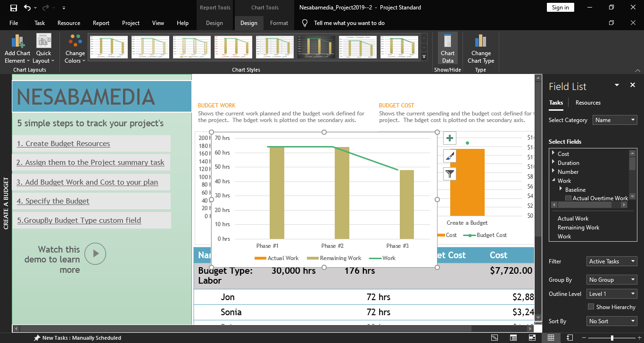Click the Create Budget Resources link

point(63,144)
